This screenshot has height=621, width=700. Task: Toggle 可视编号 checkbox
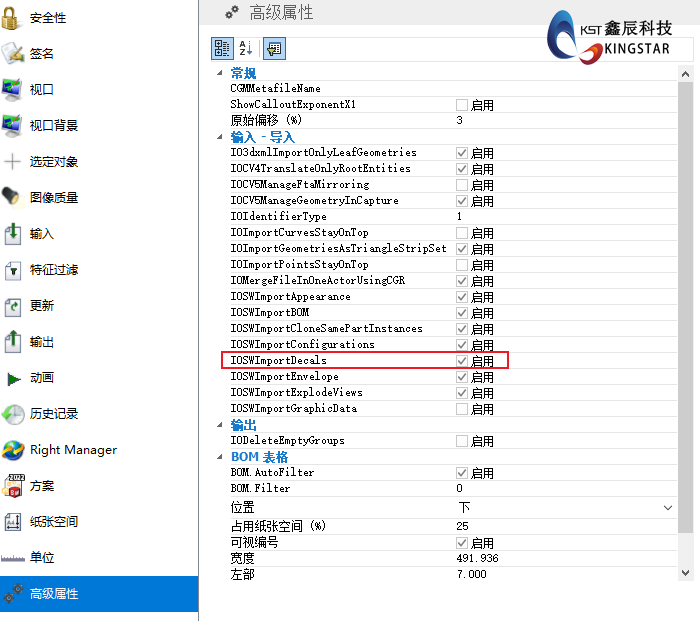(x=462, y=543)
